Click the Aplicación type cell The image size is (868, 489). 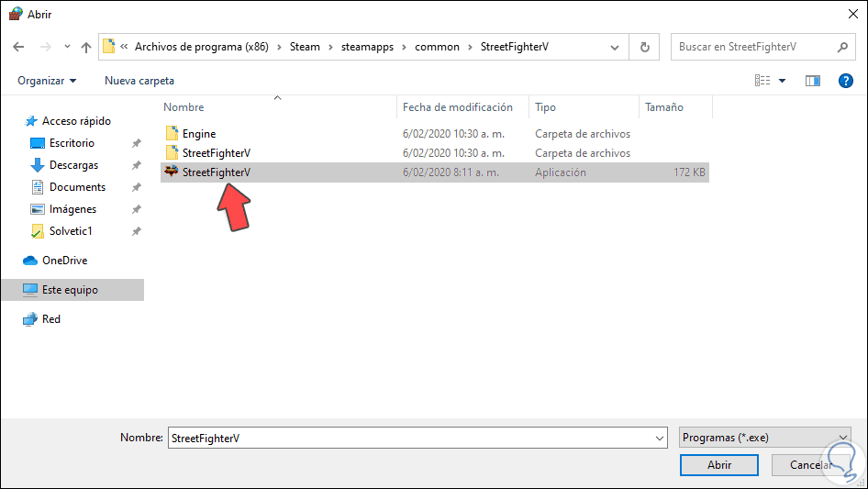pos(561,172)
